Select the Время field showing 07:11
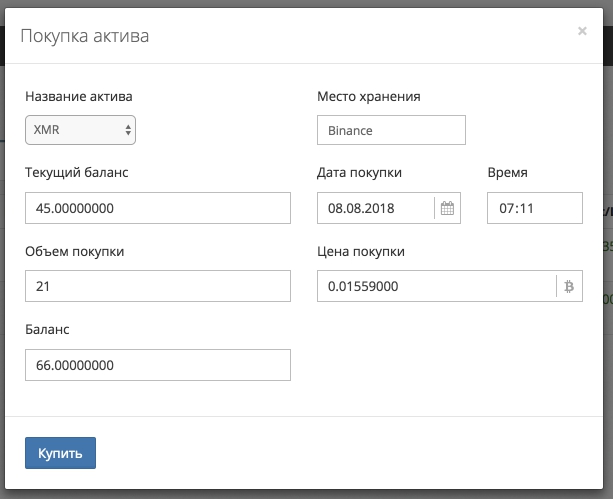The height and width of the screenshot is (499, 613). 534,208
